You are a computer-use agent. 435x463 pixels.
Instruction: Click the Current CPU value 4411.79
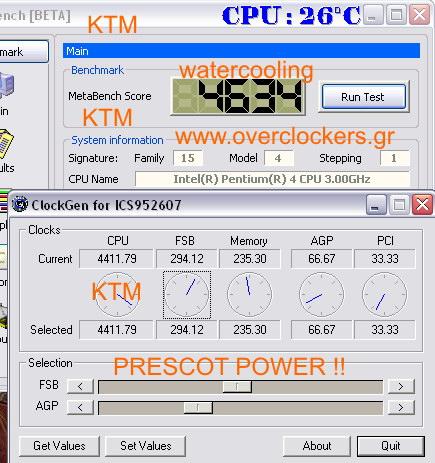(117, 259)
